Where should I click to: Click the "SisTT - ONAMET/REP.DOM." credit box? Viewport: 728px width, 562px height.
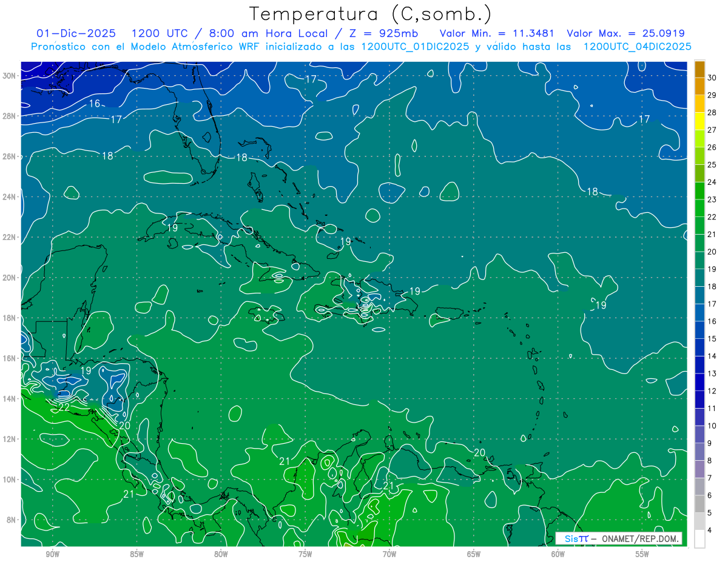(618, 538)
